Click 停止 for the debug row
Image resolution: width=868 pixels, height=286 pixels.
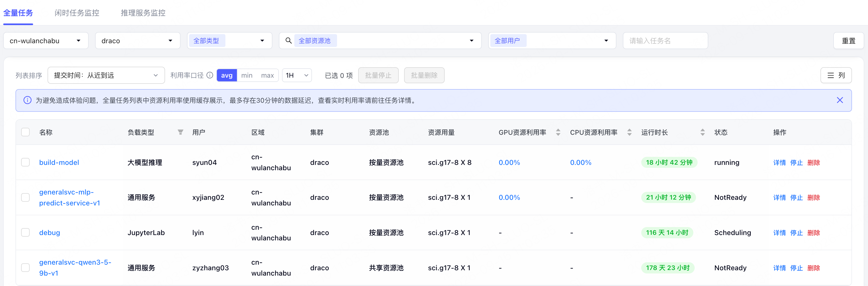pyautogui.click(x=797, y=232)
